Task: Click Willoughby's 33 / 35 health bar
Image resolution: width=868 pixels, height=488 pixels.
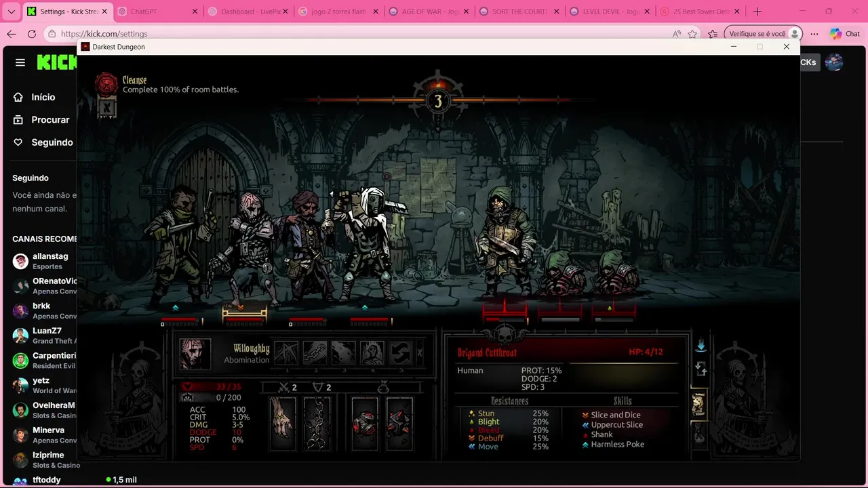Action: pyautogui.click(x=212, y=387)
